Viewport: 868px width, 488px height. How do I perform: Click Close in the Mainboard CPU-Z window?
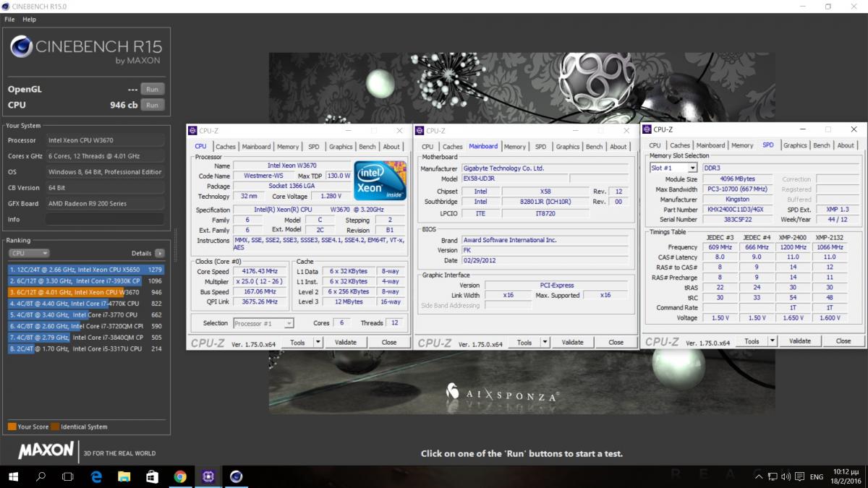click(x=616, y=342)
